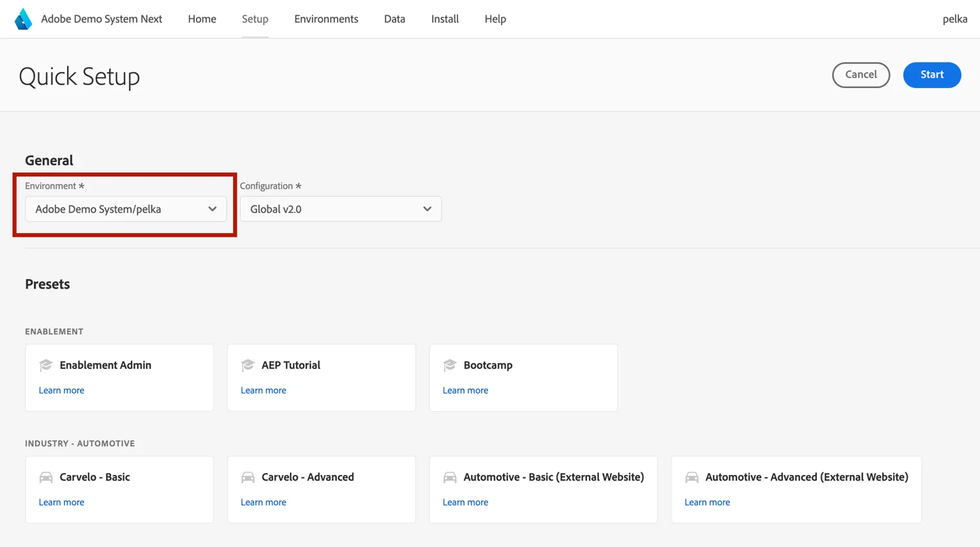
Task: Select the Carvelo - Basic preset title
Action: click(x=94, y=477)
